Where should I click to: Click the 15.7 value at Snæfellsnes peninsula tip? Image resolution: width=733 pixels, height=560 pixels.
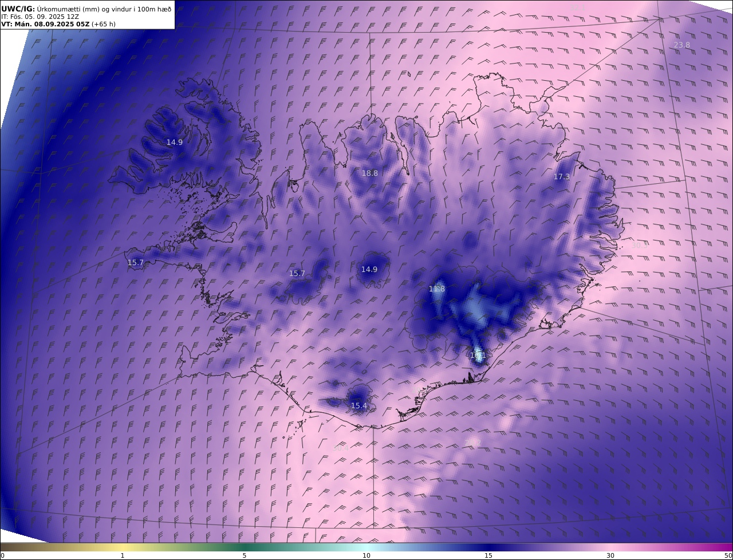(136, 262)
